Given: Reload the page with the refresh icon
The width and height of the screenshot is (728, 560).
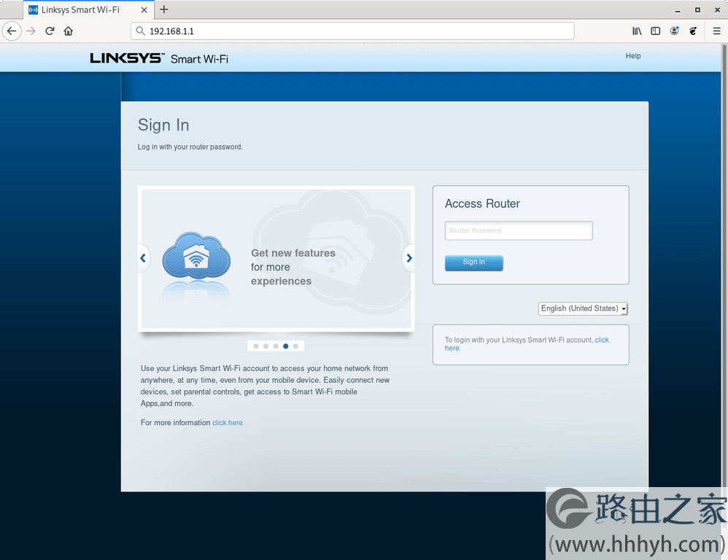Looking at the screenshot, I should pos(50,31).
